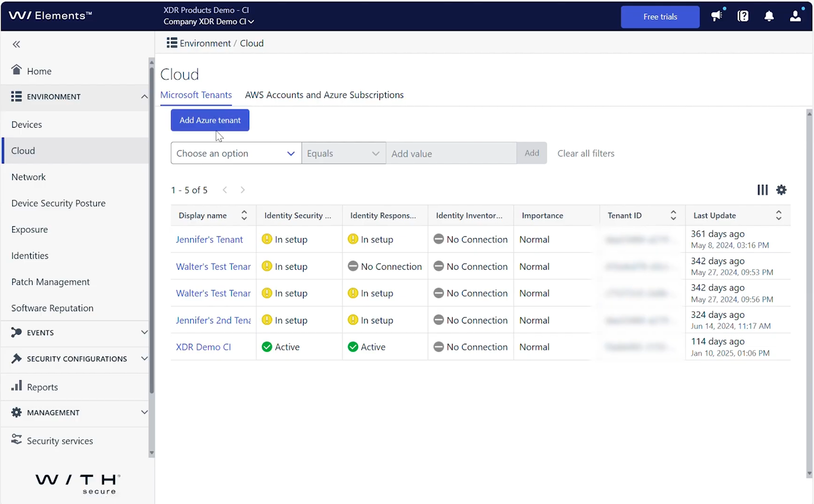Open Identities in sidebar
The image size is (814, 504).
pyautogui.click(x=75, y=255)
